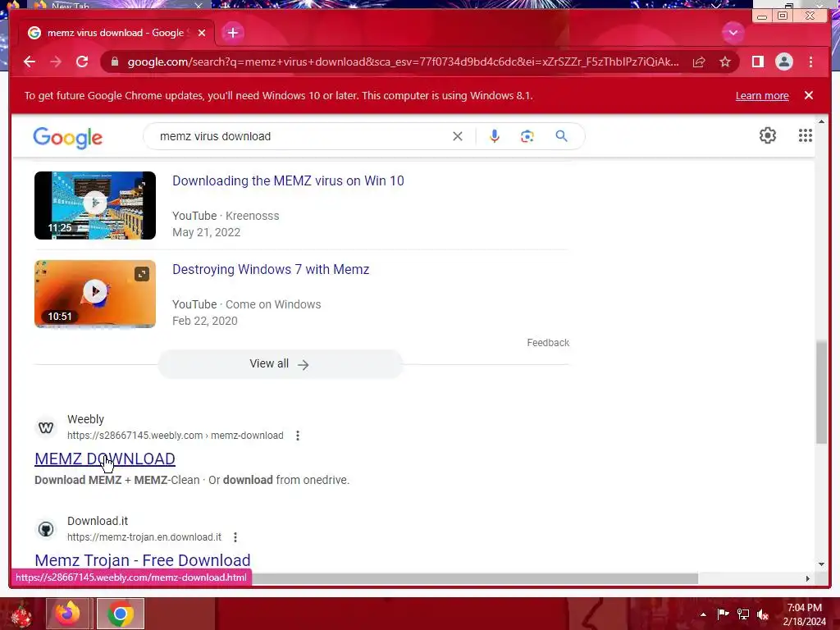Click the Weebly site favicon
The image size is (840, 630).
click(x=46, y=427)
